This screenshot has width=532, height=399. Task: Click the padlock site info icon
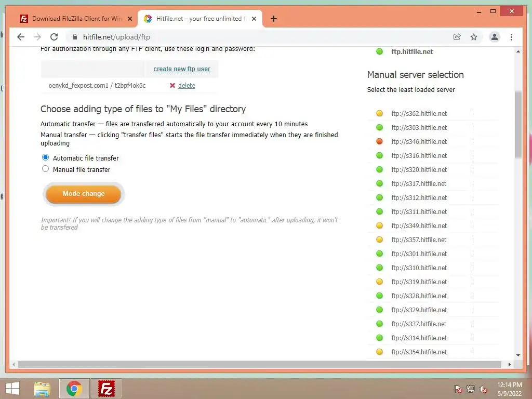pyautogui.click(x=75, y=37)
